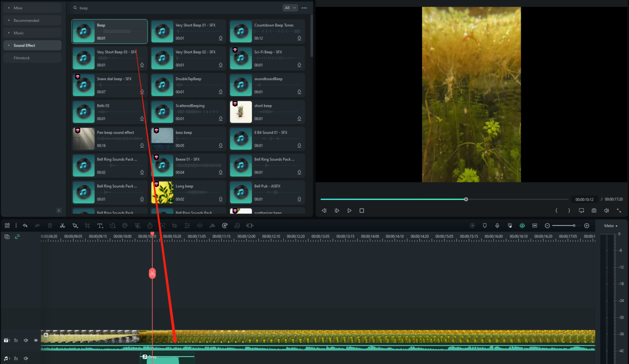
Task: Activate the Voiceover microphone recording icon
Action: click(x=497, y=225)
